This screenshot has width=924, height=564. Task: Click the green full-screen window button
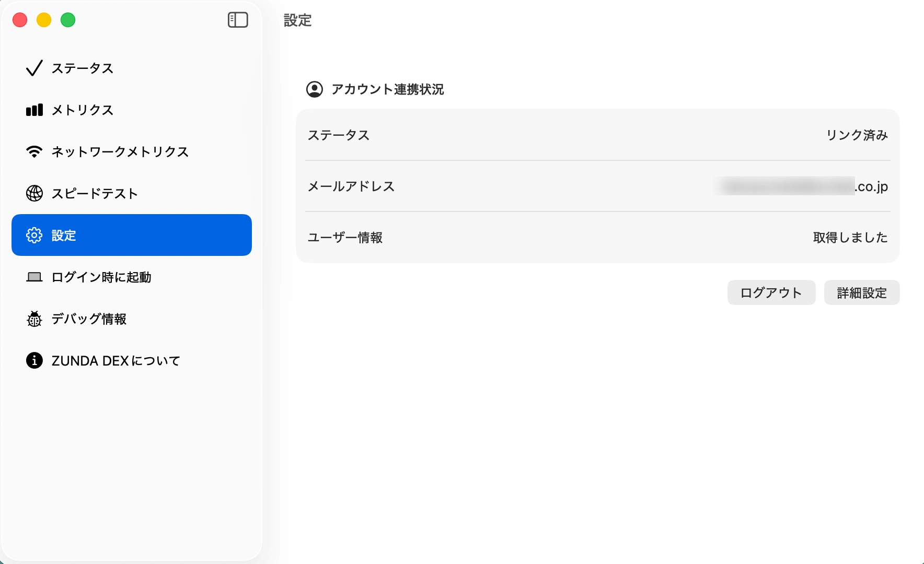coord(68,20)
